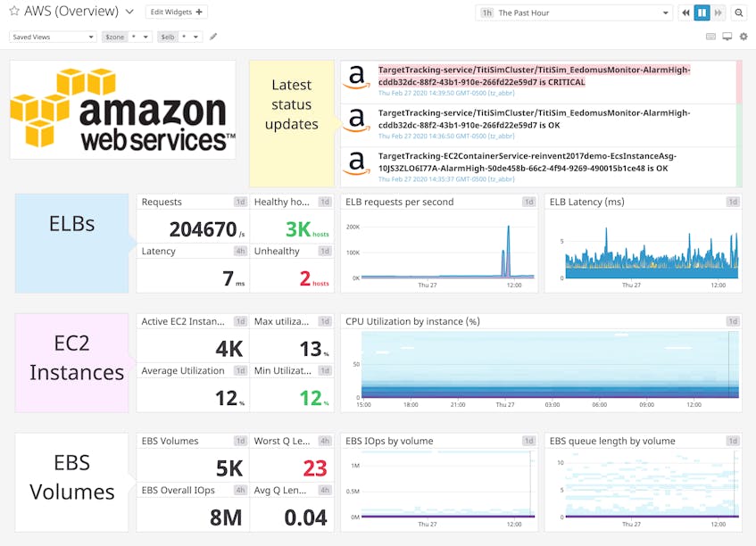Click the magnifier search icon
This screenshot has height=546, width=756.
pyautogui.click(x=739, y=13)
